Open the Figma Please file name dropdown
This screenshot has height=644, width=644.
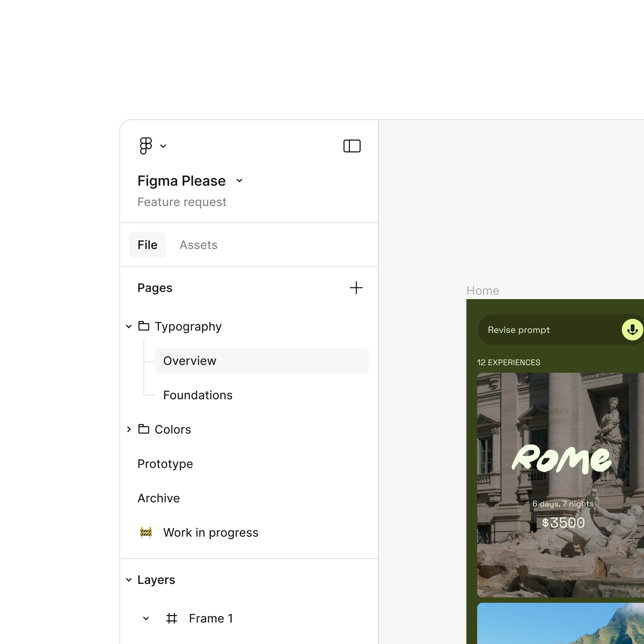coord(239,181)
